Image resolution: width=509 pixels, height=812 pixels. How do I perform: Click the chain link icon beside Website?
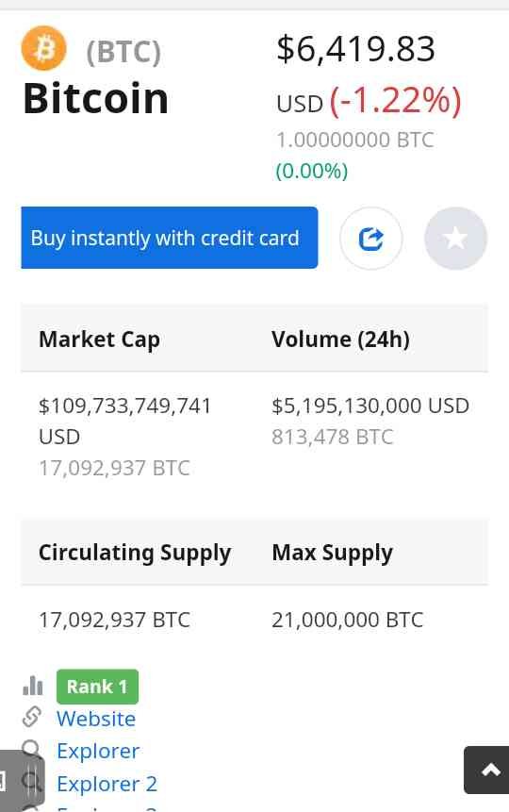point(32,718)
